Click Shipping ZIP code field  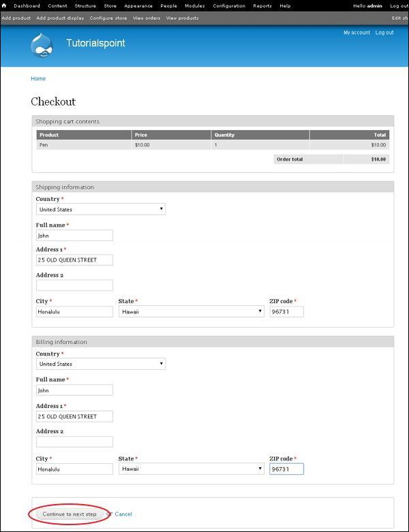[x=286, y=311]
